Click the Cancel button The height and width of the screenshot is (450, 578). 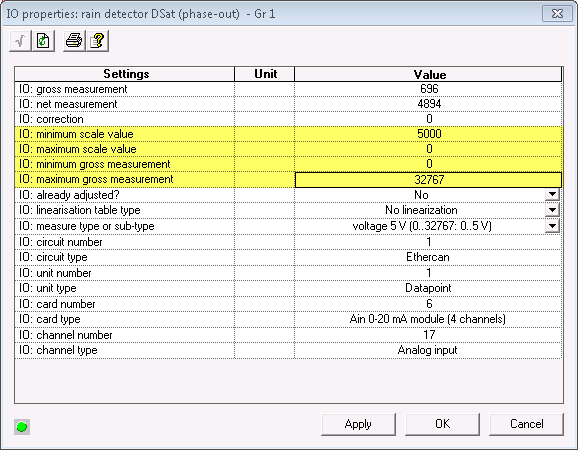click(x=526, y=424)
